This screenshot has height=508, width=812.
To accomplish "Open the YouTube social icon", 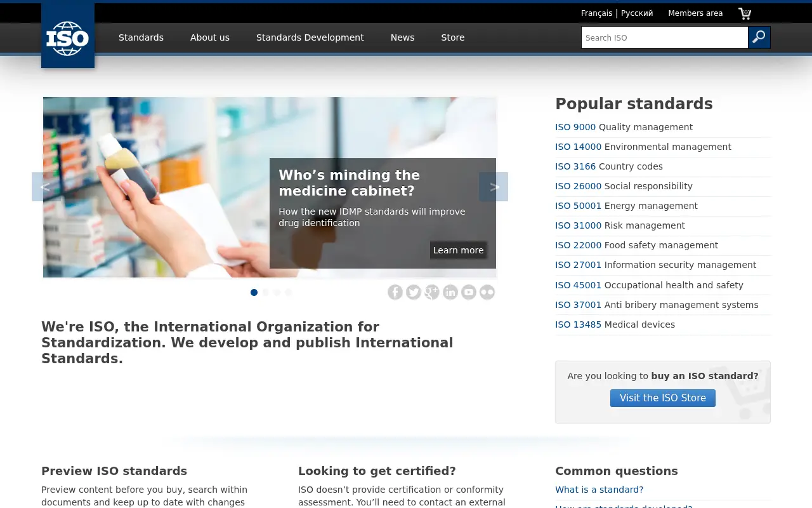I will pos(469,292).
